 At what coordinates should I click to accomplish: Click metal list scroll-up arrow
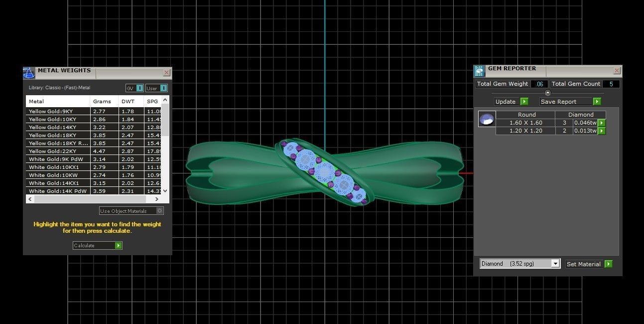(x=165, y=100)
